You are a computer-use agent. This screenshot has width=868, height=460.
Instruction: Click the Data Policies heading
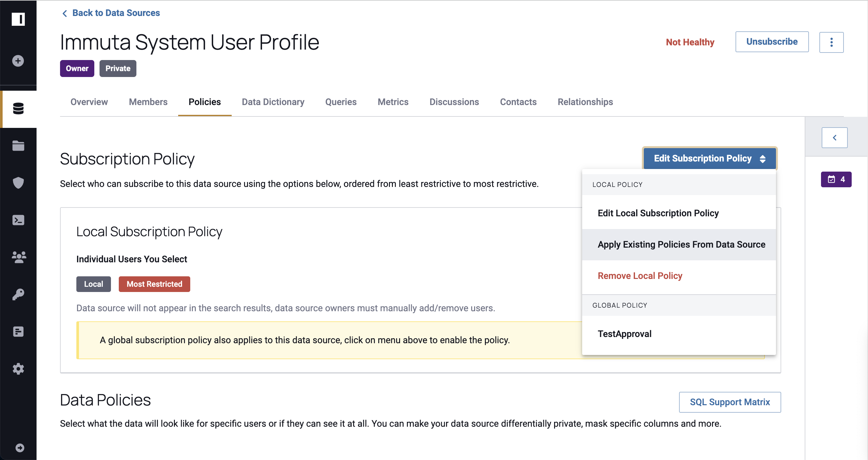(x=105, y=400)
